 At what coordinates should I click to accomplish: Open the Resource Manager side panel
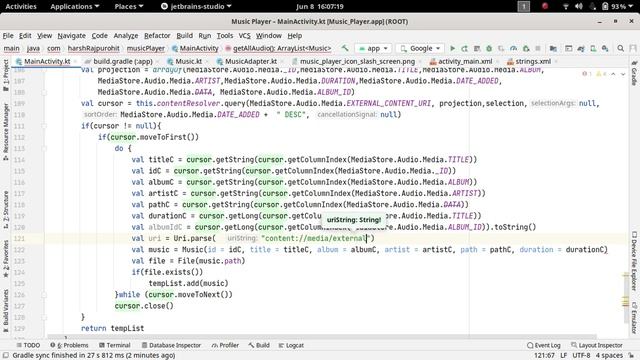(x=6, y=131)
